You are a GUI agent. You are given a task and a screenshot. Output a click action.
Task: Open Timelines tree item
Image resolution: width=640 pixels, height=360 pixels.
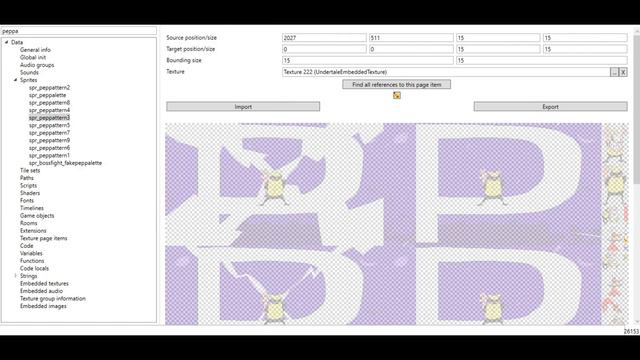31,208
